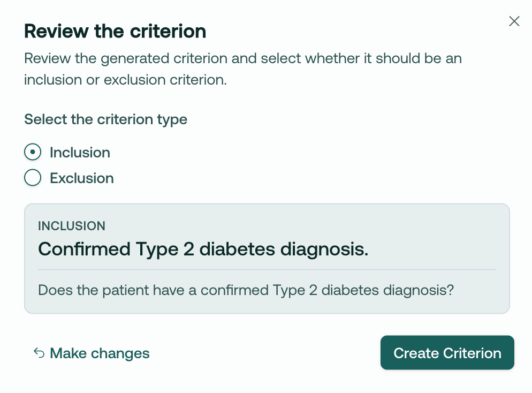The height and width of the screenshot is (393, 532).
Task: Click the Exclusion option label text
Action: (x=82, y=178)
